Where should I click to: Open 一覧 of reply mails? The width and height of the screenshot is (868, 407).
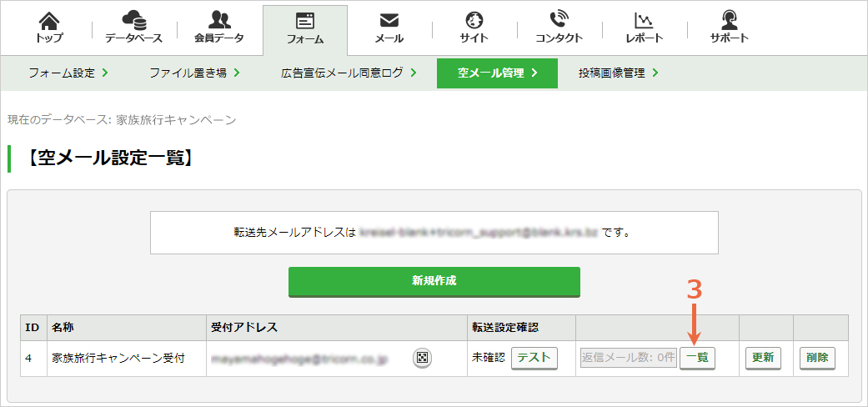[698, 359]
